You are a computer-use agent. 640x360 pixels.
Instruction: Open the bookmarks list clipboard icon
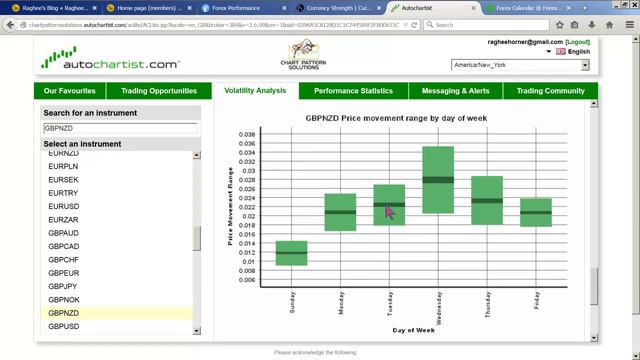pyautogui.click(x=575, y=25)
